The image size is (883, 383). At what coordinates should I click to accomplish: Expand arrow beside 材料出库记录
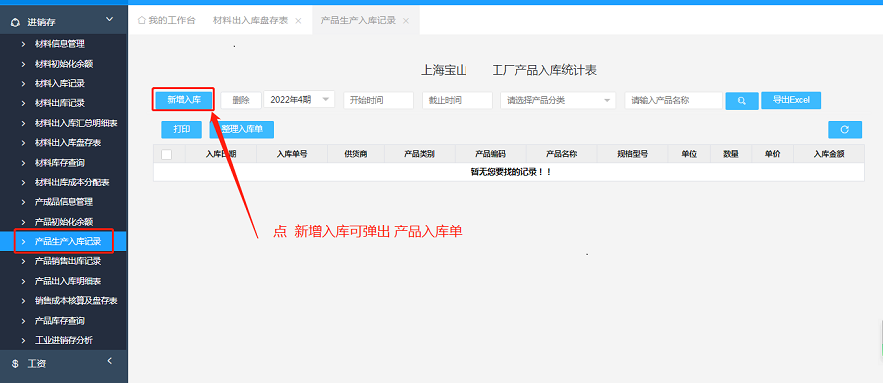coord(23,103)
